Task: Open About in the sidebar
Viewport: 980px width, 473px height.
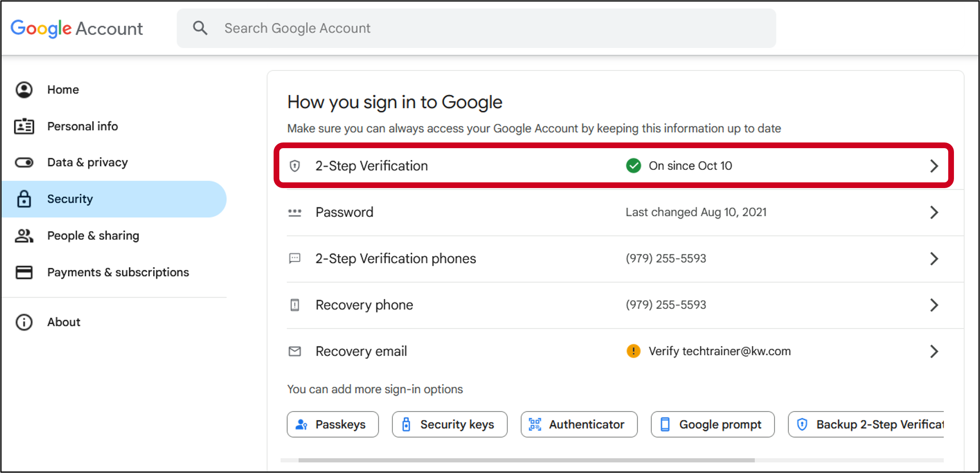Action: tap(114, 322)
